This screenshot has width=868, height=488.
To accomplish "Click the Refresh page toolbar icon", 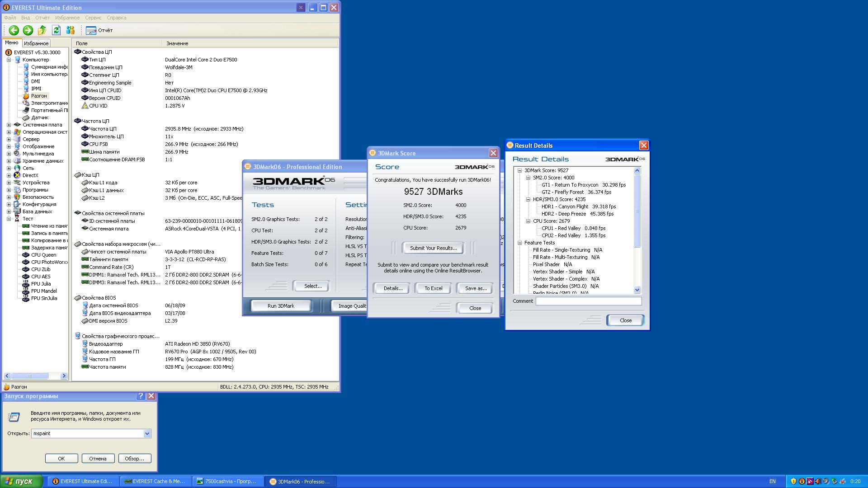I will pyautogui.click(x=56, y=30).
